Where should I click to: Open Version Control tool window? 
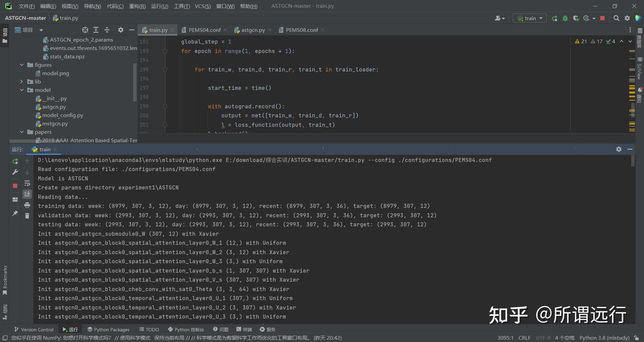(34, 330)
